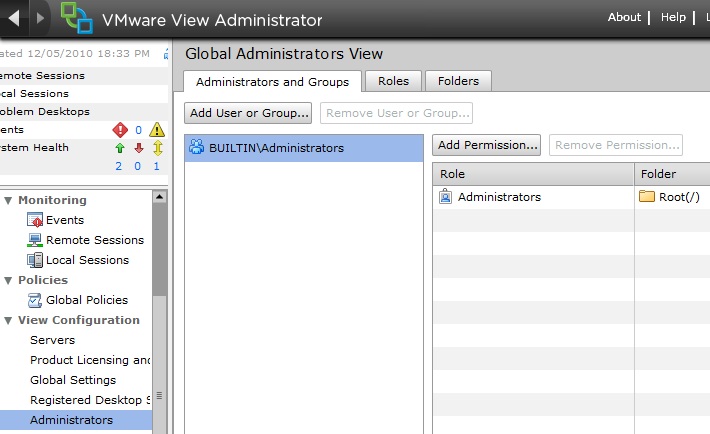Screen dimensions: 710x434
Task: Click the BUILTIN\Administrators group icon
Action: coord(197,148)
